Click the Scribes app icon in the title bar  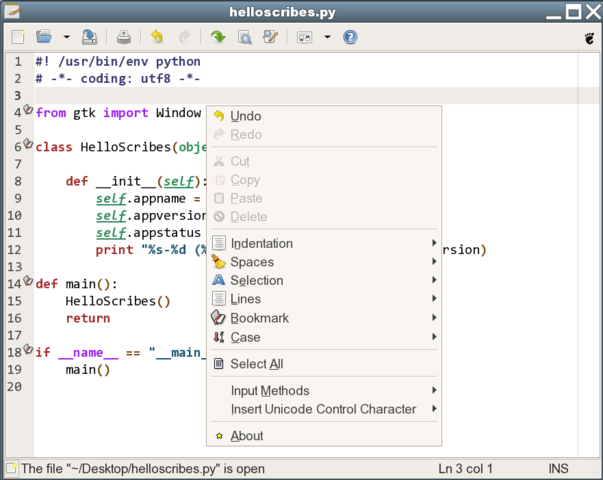(13, 12)
